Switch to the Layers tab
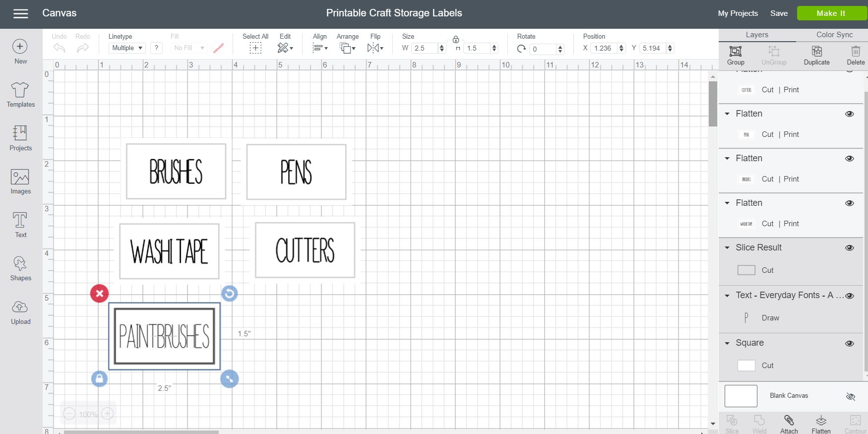 click(x=757, y=35)
